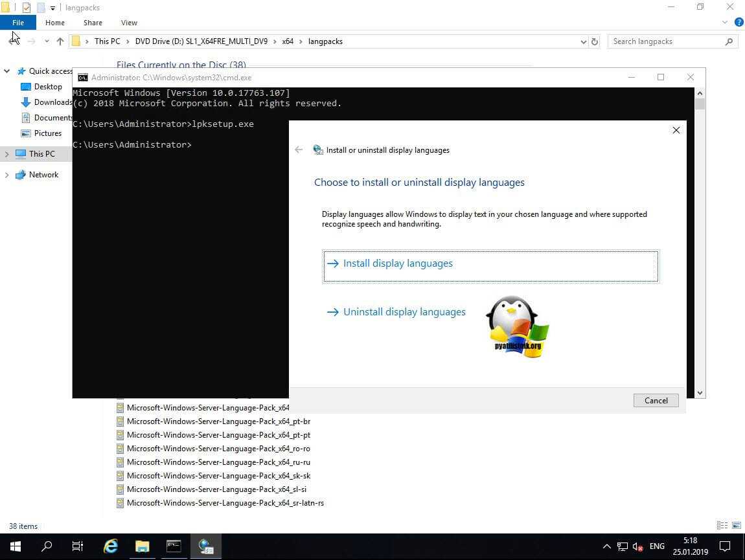Image resolution: width=745 pixels, height=560 pixels.
Task: Open Internet Explorer from taskbar
Action: (x=111, y=546)
